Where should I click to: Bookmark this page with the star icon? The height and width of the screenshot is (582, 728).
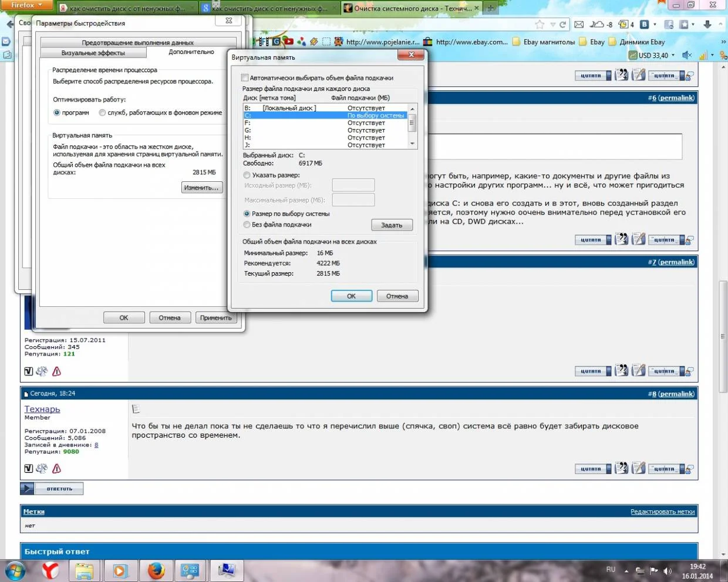540,25
